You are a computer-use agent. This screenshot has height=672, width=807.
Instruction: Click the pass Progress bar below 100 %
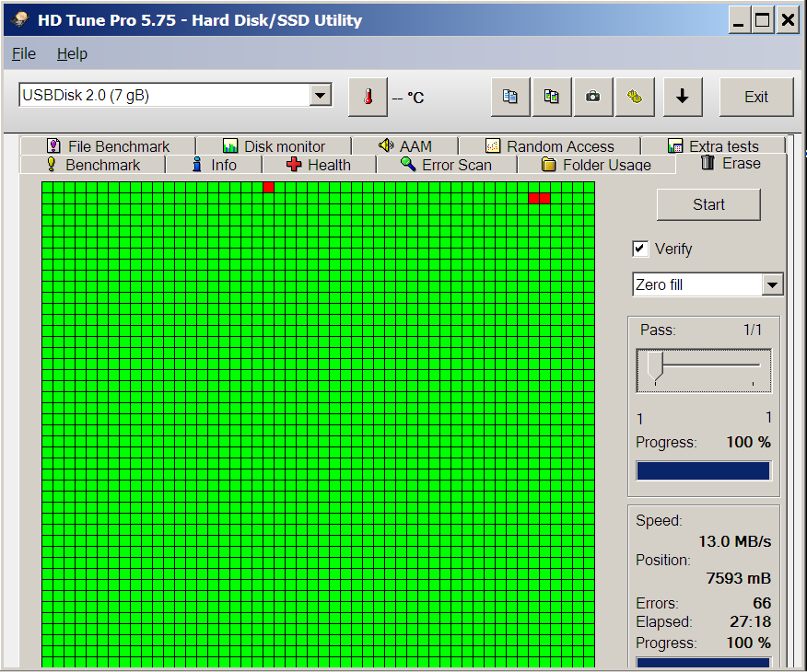tap(703, 471)
